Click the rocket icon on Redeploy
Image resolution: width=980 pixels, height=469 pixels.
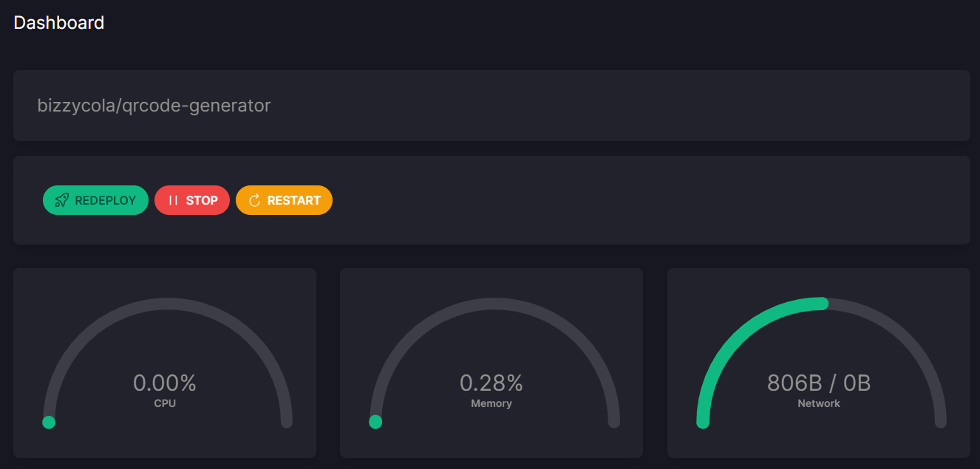pyautogui.click(x=62, y=200)
